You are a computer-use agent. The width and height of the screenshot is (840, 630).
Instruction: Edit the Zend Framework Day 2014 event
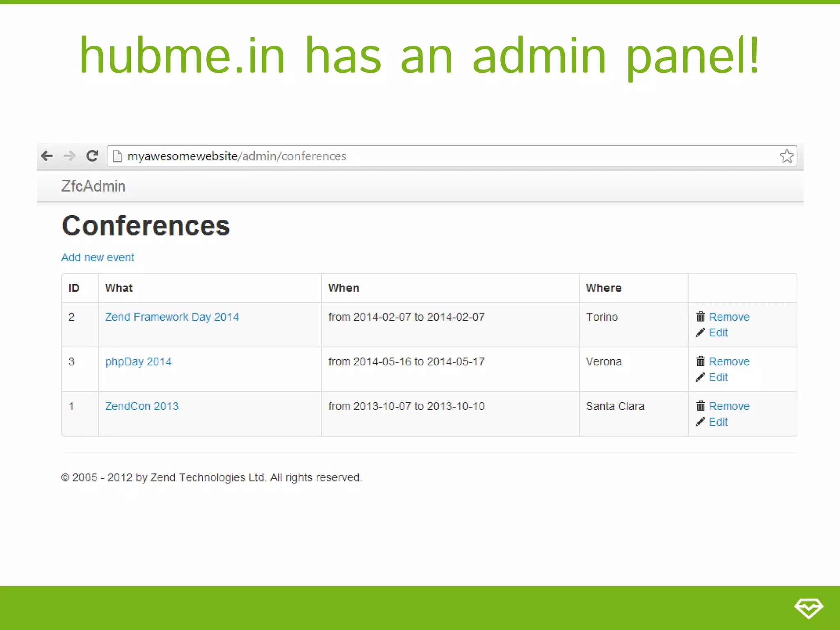(718, 333)
